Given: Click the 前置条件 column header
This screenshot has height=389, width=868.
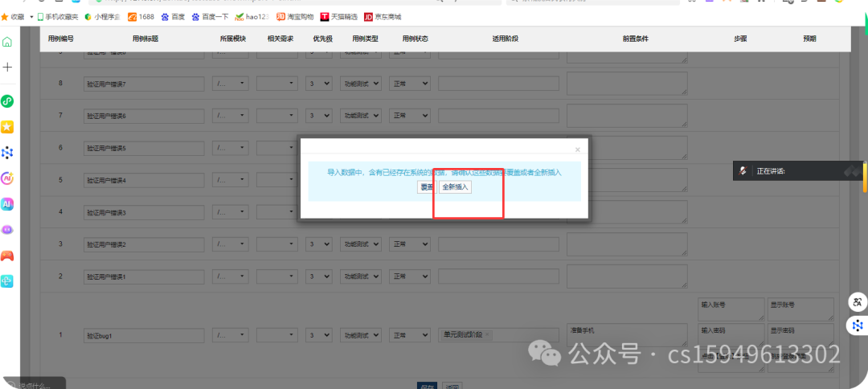Looking at the screenshot, I should point(635,39).
